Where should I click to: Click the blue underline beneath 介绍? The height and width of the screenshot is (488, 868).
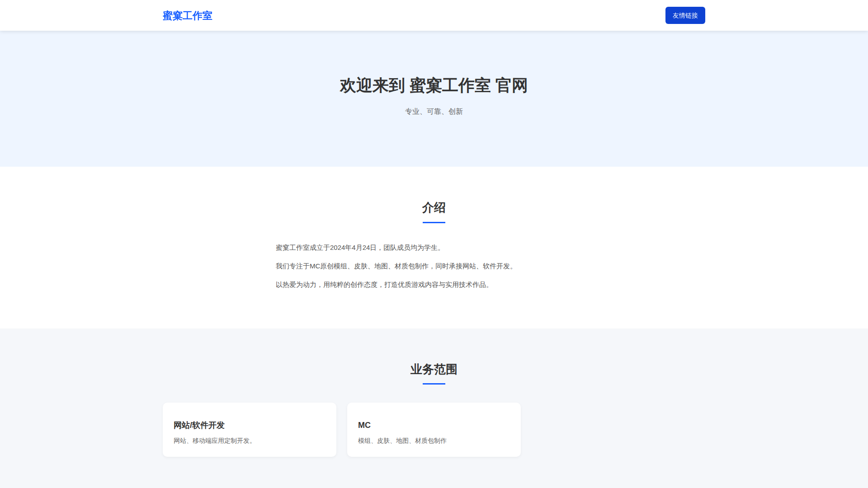click(434, 222)
